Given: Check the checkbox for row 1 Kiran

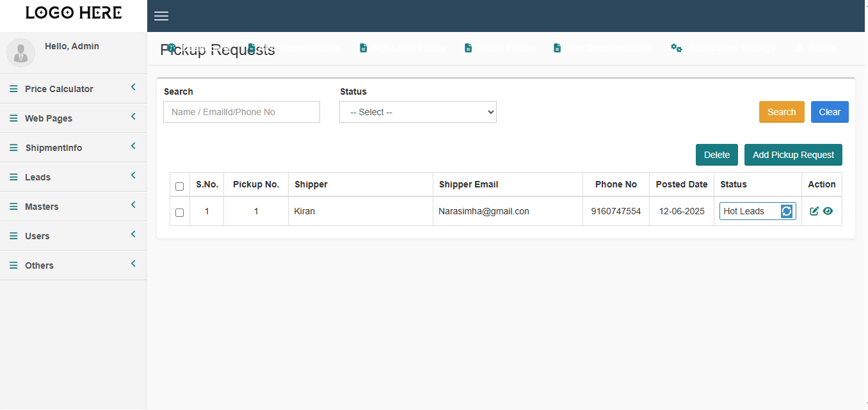Looking at the screenshot, I should [x=179, y=212].
